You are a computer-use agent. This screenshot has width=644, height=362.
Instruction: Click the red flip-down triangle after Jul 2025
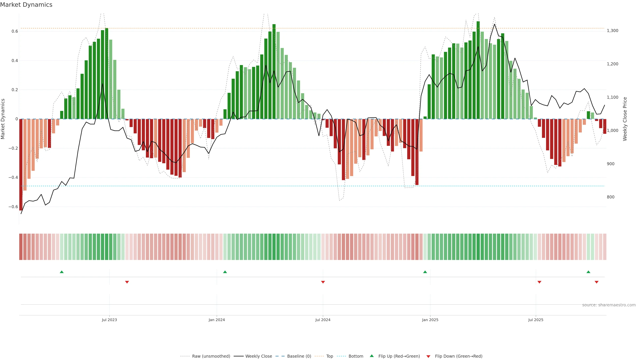click(539, 282)
